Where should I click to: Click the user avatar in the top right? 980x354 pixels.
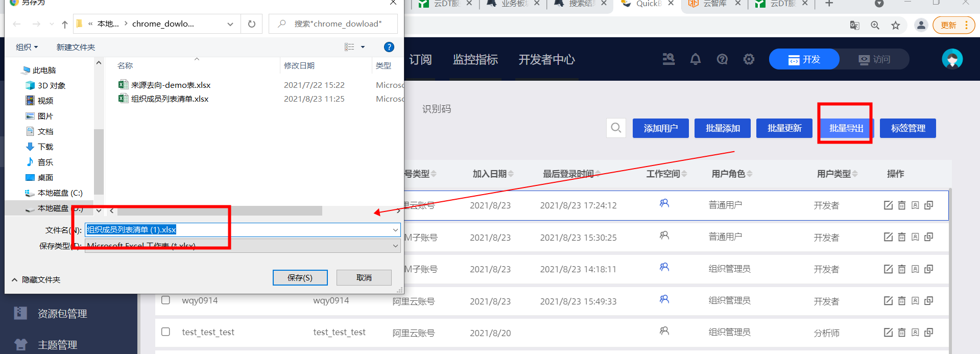point(952,59)
